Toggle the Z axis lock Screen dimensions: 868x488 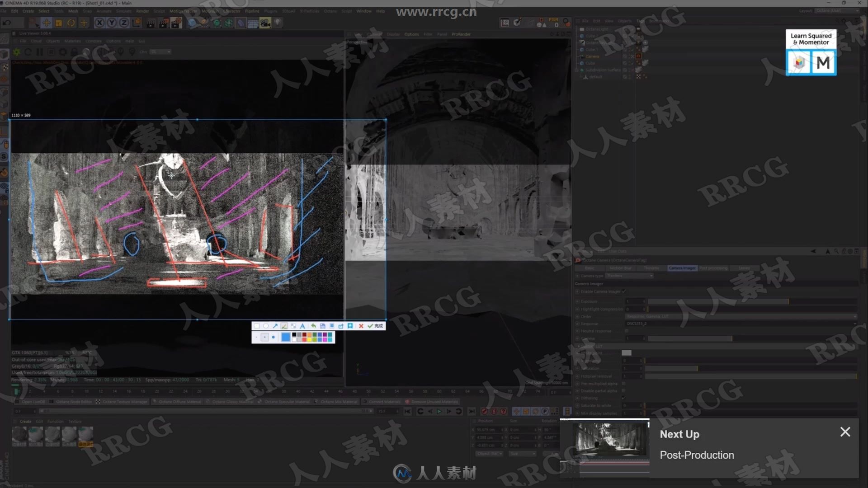(x=124, y=23)
